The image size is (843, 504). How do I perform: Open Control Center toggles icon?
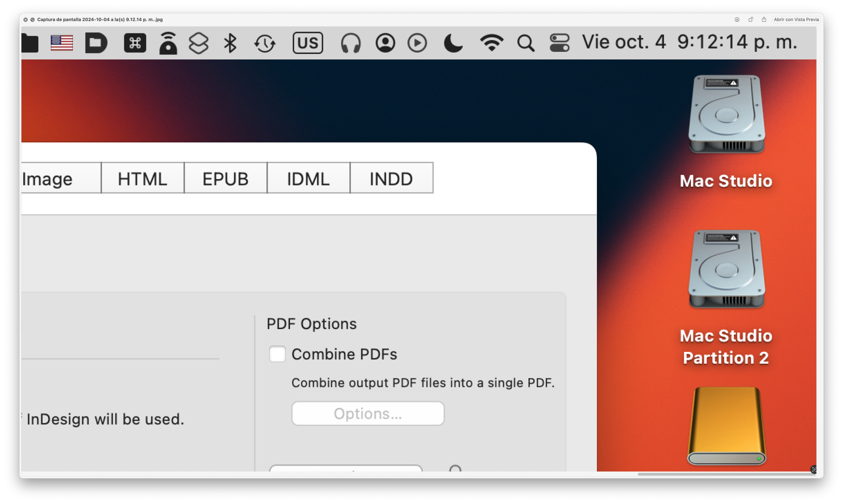coord(559,43)
